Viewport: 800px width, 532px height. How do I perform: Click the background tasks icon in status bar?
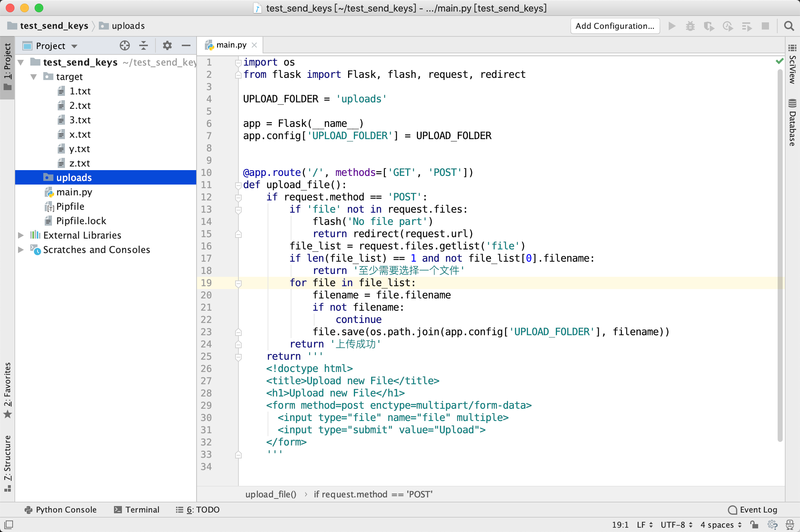(772, 524)
